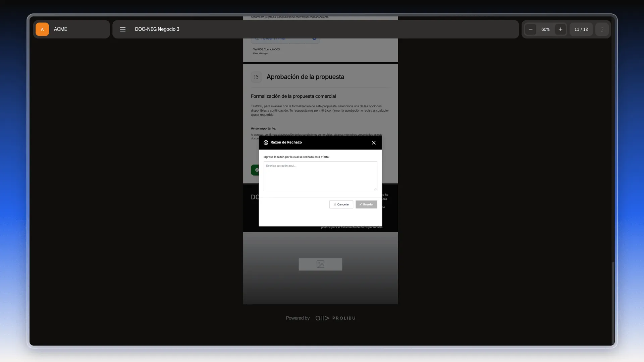Click the DOC-NEG Negocio 3 title
The height and width of the screenshot is (362, 644).
pyautogui.click(x=157, y=29)
